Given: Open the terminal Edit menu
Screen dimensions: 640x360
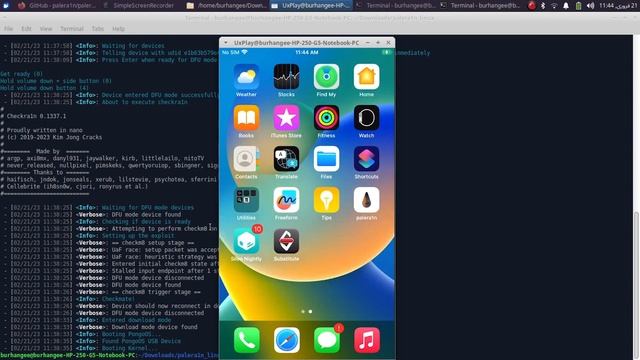Looking at the screenshot, I should pyautogui.click(x=26, y=29).
